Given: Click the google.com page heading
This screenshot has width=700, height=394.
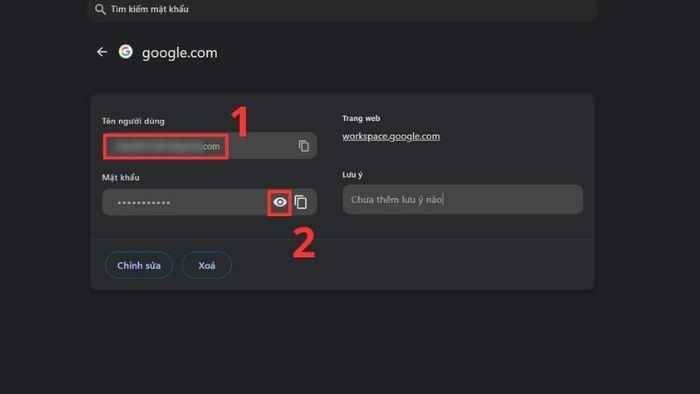Looking at the screenshot, I should tap(179, 53).
